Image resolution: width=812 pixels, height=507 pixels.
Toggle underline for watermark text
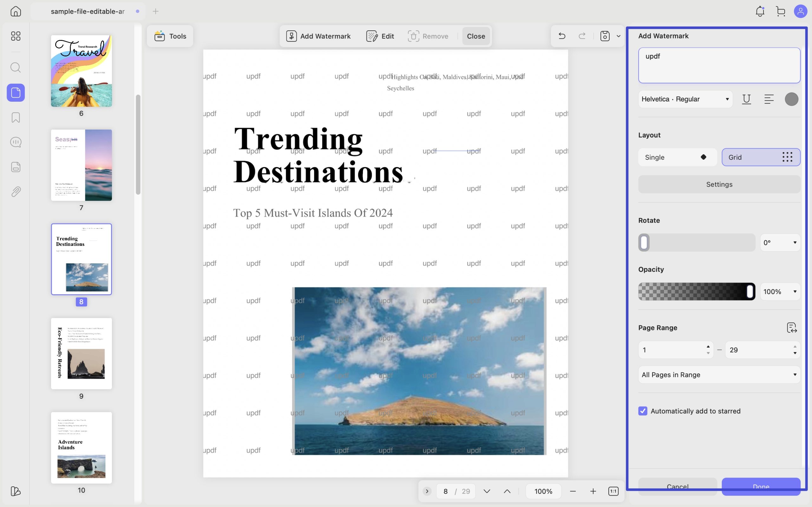746,99
